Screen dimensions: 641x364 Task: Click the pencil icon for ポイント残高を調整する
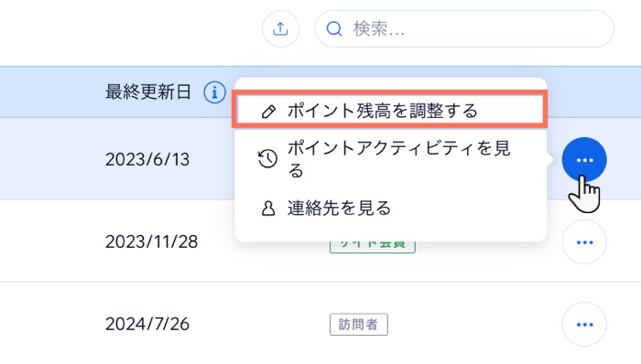[268, 112]
